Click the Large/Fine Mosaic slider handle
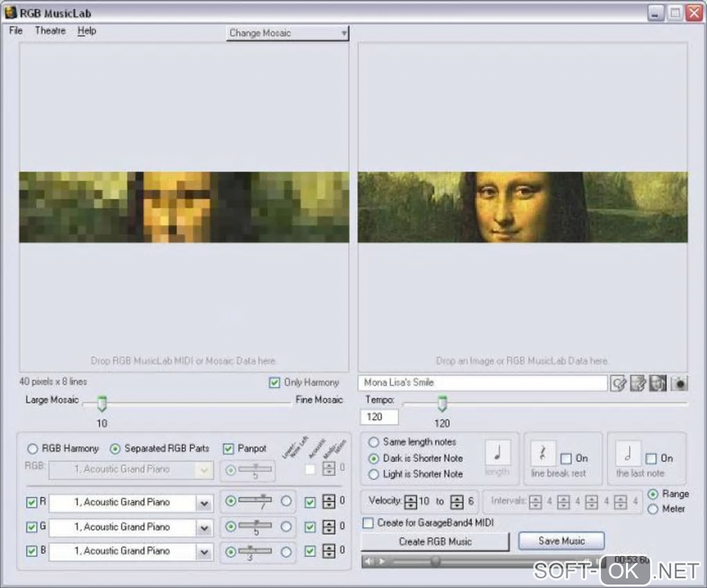 point(102,404)
